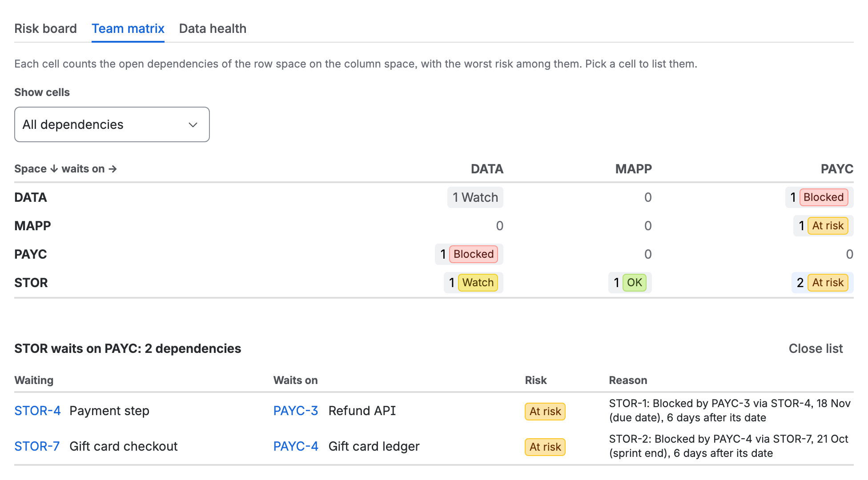Pick the DATA waits on PAYC Blocked cell

(819, 197)
